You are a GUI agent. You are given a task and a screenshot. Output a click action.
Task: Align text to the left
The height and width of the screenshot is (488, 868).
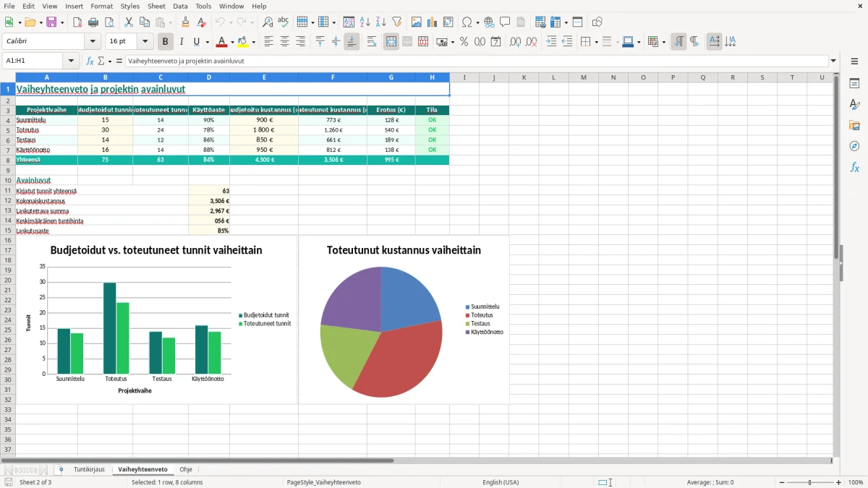coord(269,42)
